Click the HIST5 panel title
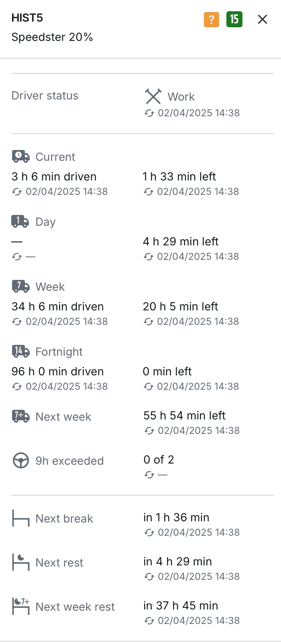 [27, 18]
